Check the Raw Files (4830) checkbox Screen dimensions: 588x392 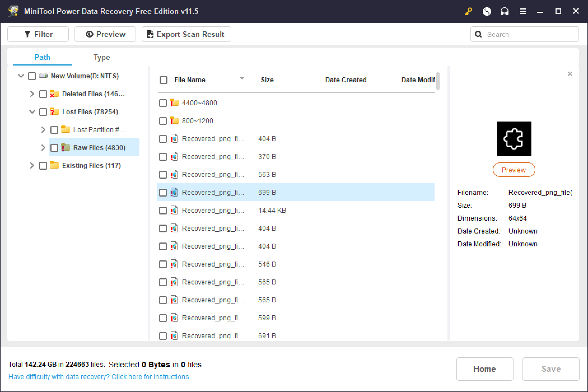[54, 148]
